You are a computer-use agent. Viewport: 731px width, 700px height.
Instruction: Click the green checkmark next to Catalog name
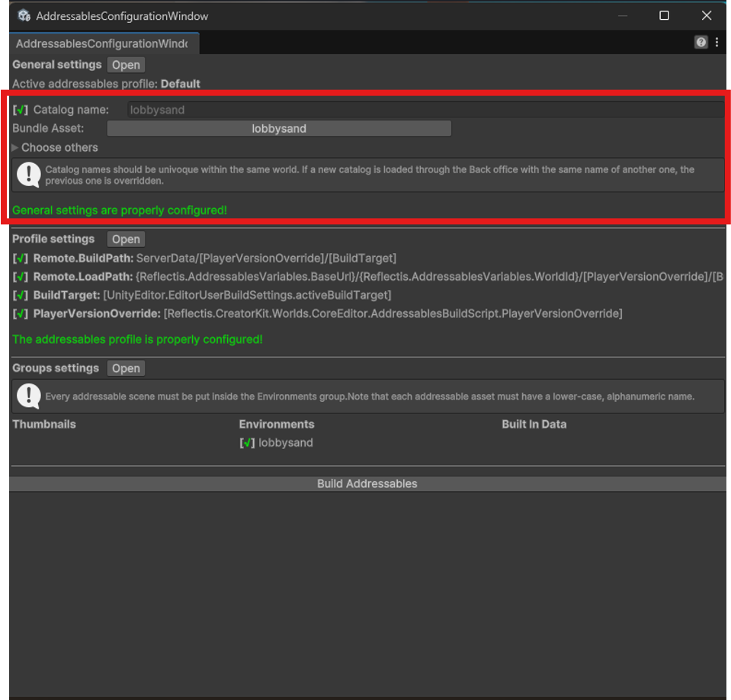coord(21,110)
